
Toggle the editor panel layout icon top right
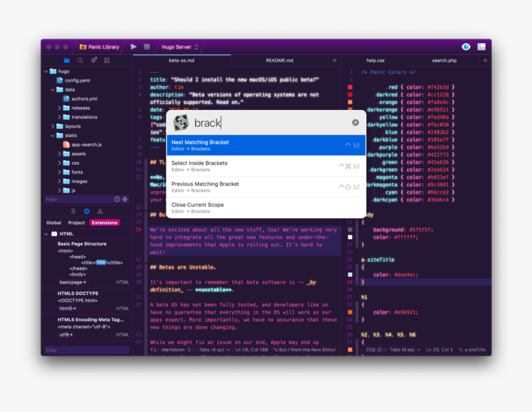pos(481,46)
